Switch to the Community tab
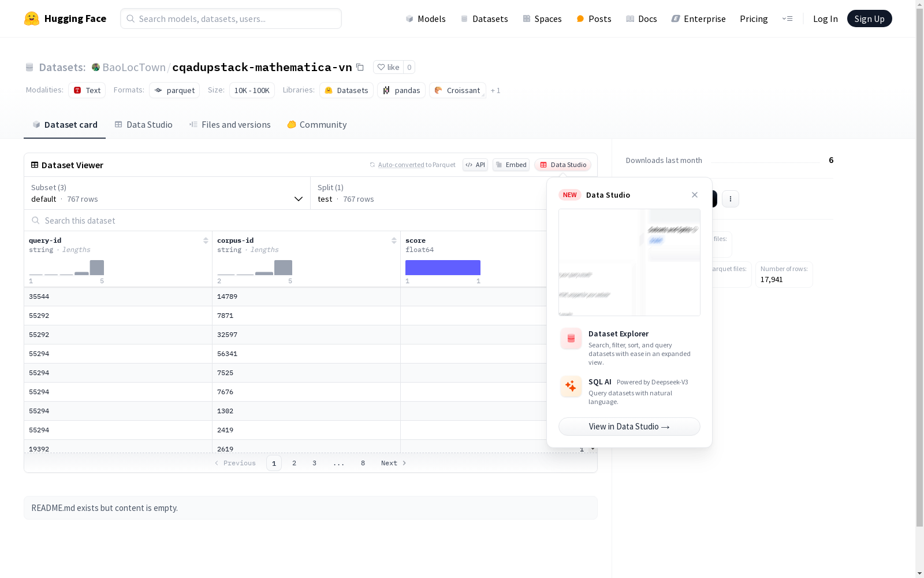This screenshot has height=578, width=924. point(317,125)
